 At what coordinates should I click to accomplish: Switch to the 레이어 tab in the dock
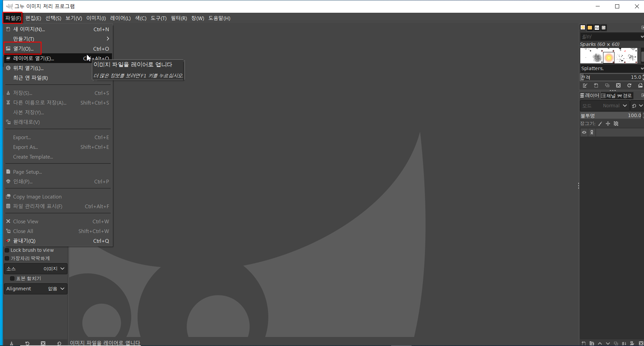(590, 96)
